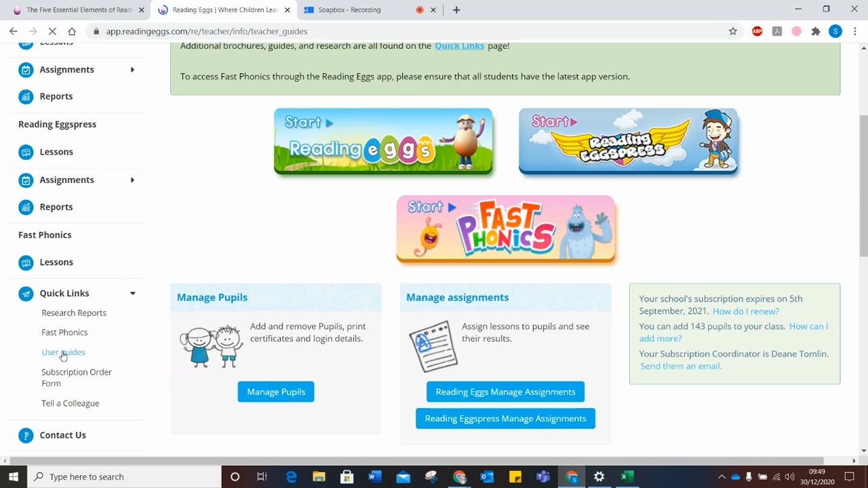Open the Contact Us question mark icon
The width and height of the screenshot is (868, 488).
pos(26,435)
